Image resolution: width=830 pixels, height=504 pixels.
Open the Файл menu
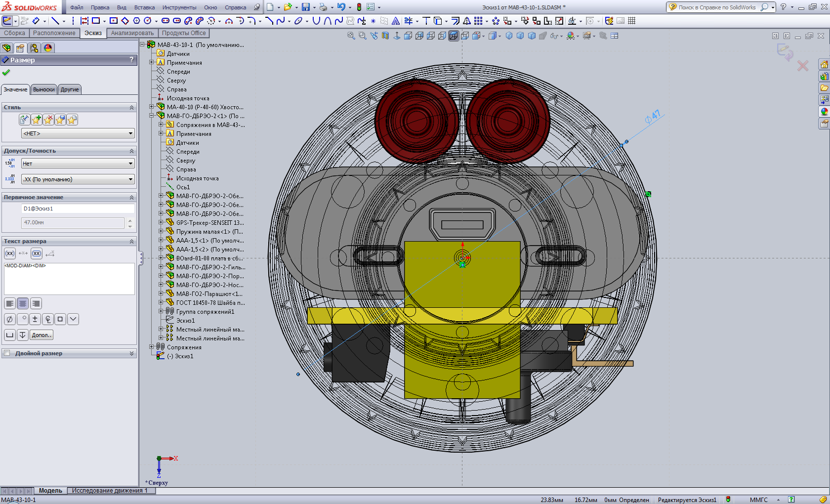coord(77,7)
